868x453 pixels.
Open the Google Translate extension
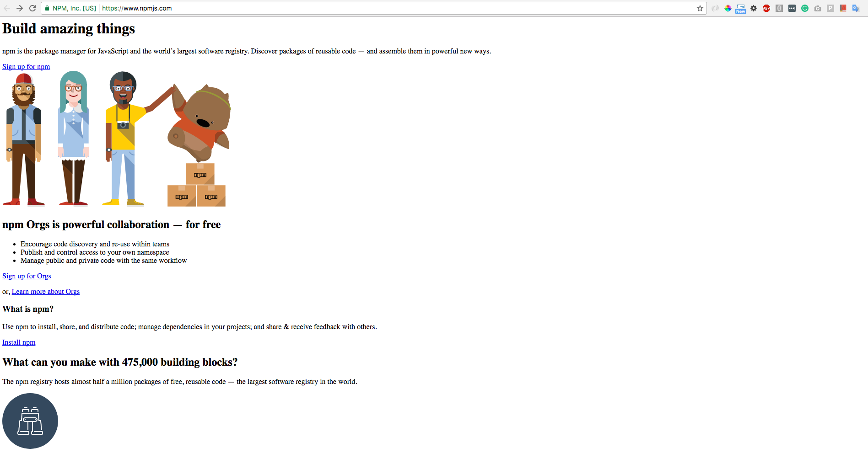856,8
